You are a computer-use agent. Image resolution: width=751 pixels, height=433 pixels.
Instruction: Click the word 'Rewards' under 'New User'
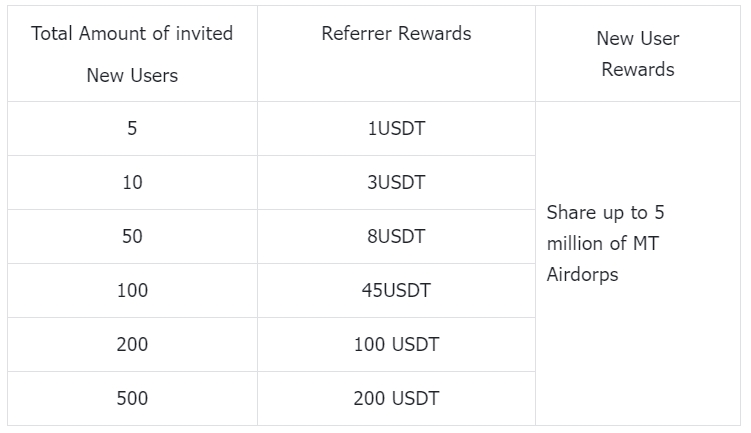637,70
